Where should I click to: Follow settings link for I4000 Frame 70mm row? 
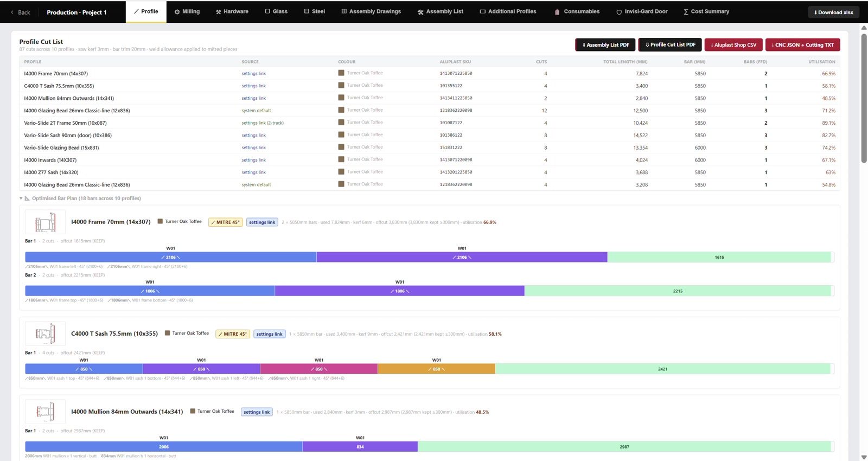[254, 74]
